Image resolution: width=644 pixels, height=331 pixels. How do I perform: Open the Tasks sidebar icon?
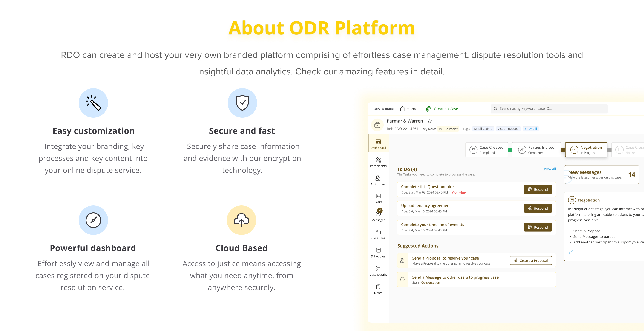378,198
